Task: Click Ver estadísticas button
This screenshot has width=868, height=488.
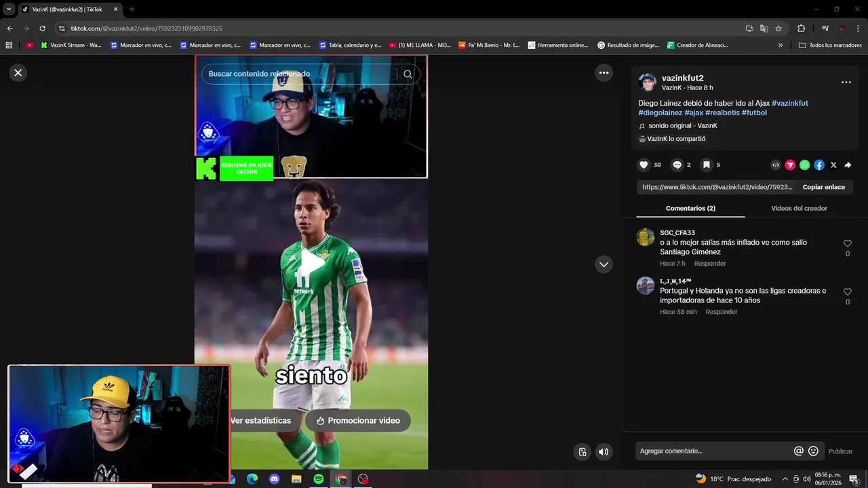Action: coord(260,420)
